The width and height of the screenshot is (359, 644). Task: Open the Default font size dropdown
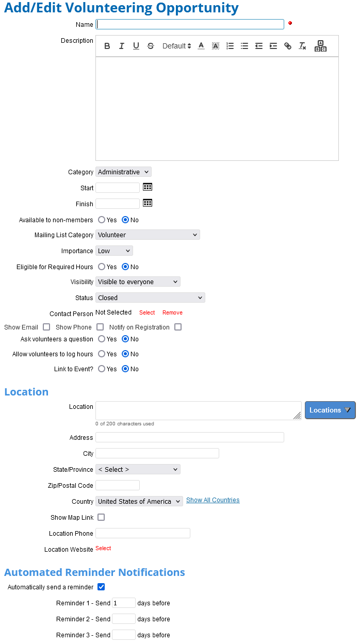click(x=176, y=46)
